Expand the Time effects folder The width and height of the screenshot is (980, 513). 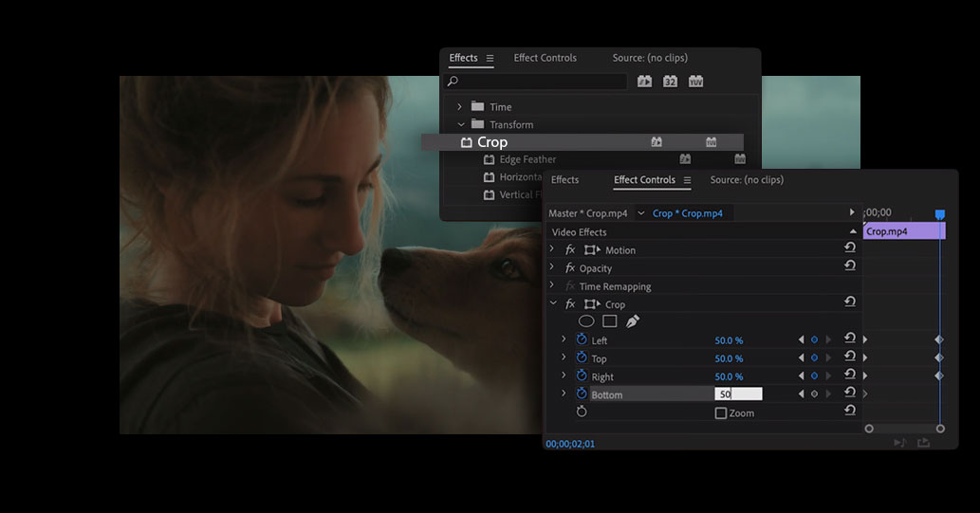click(460, 107)
